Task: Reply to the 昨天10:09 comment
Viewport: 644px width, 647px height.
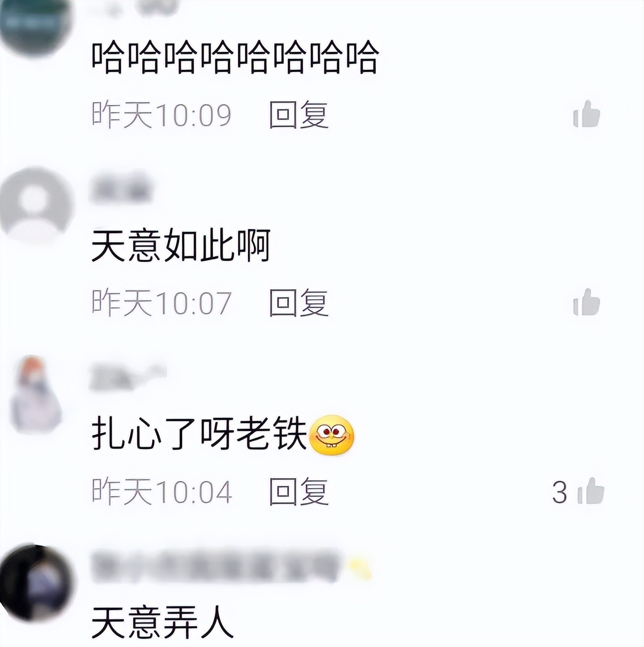Action: tap(299, 115)
